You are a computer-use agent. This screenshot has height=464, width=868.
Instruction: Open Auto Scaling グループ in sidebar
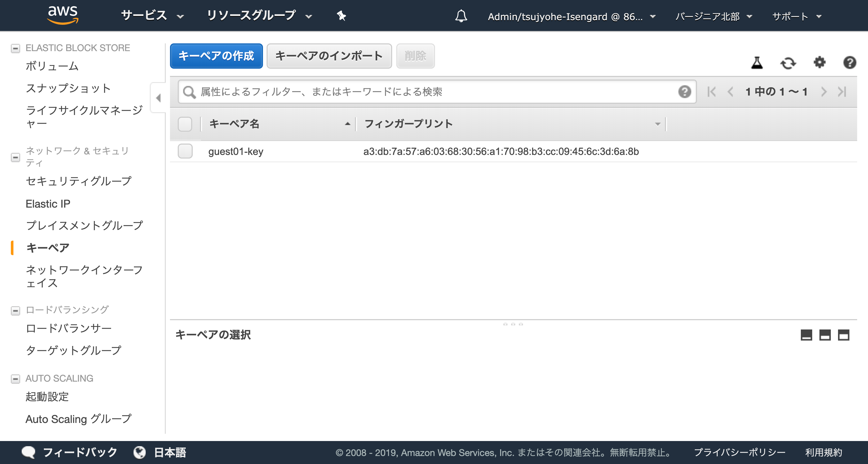(79, 419)
